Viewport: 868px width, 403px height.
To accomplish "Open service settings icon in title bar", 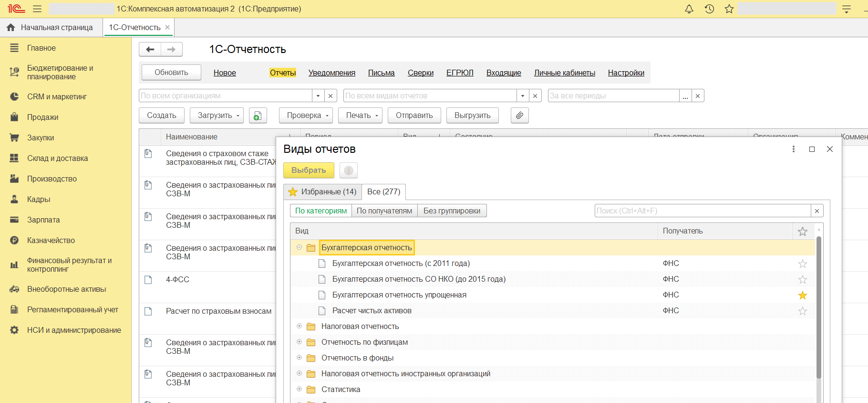I will click(x=847, y=9).
